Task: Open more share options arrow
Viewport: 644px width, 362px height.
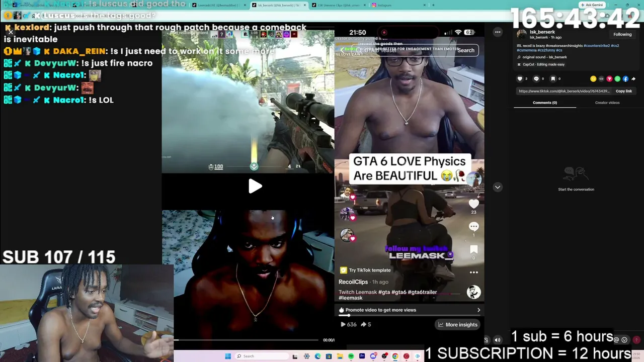Action: 633,79
